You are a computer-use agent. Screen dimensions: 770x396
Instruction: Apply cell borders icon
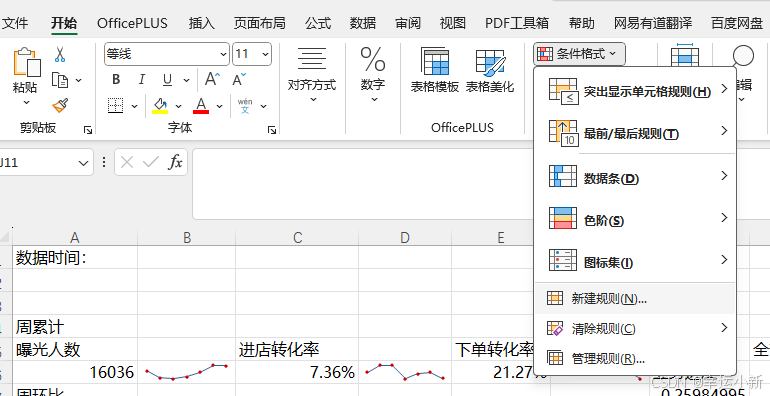pyautogui.click(x=115, y=106)
